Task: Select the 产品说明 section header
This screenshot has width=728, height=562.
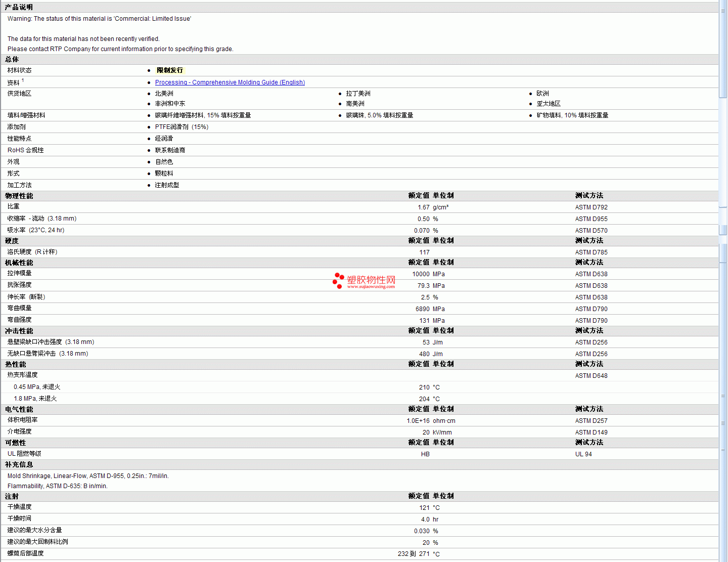Action: pos(19,7)
